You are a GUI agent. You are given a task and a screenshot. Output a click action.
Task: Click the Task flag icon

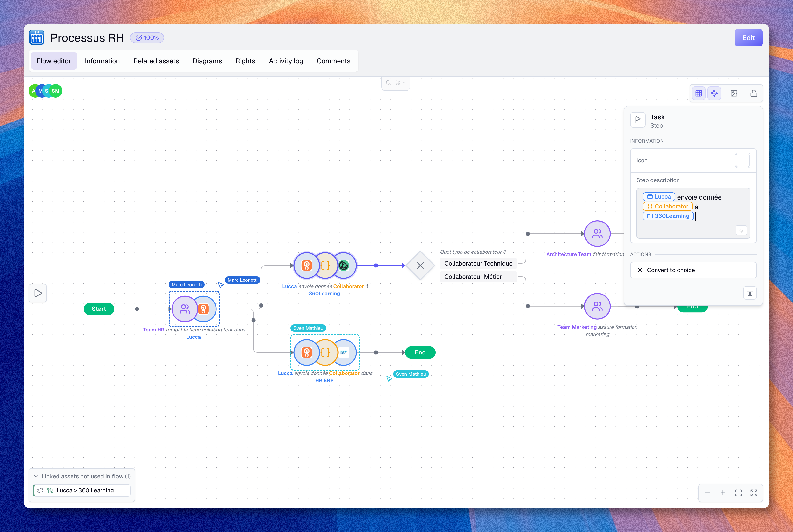[638, 120]
